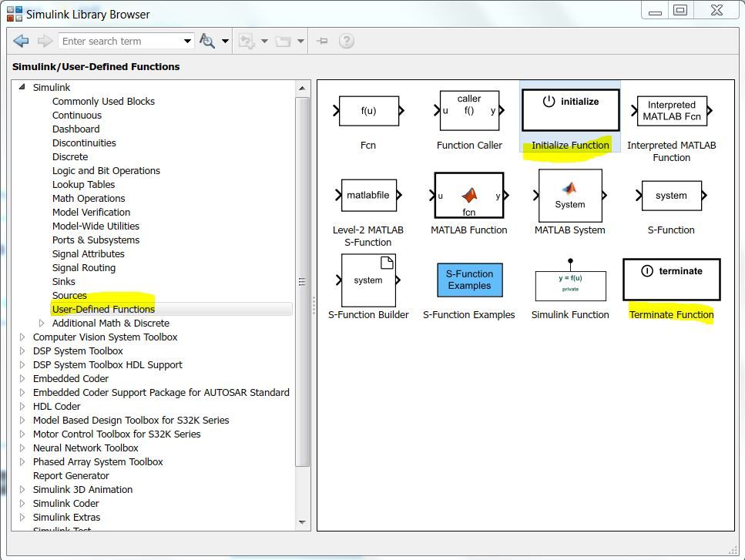Select the Model Verification library
745x560 pixels.
pos(91,212)
